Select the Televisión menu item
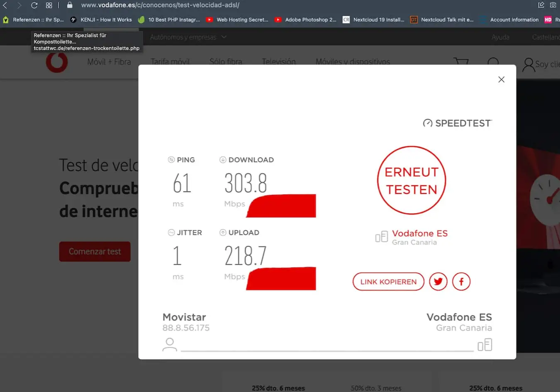This screenshot has height=392, width=560. tap(279, 62)
